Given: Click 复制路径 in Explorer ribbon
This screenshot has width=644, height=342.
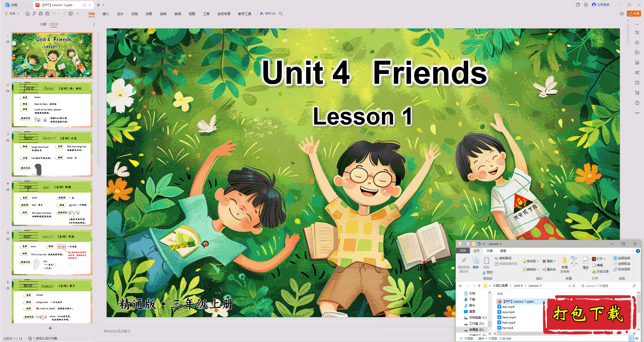Looking at the screenshot, I should pos(503,258).
